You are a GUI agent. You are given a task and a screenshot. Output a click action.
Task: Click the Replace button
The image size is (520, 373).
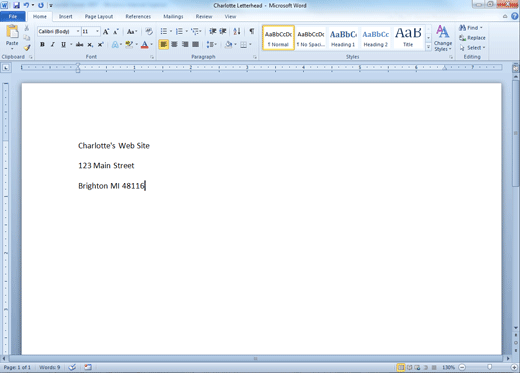472,38
